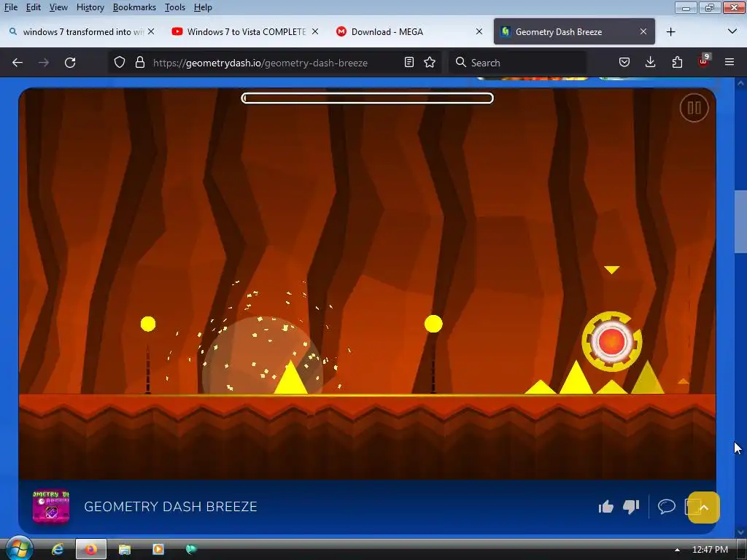Screen dimensions: 747x560
Task: Click the scrollbar up arrow
Action: click(x=740, y=84)
